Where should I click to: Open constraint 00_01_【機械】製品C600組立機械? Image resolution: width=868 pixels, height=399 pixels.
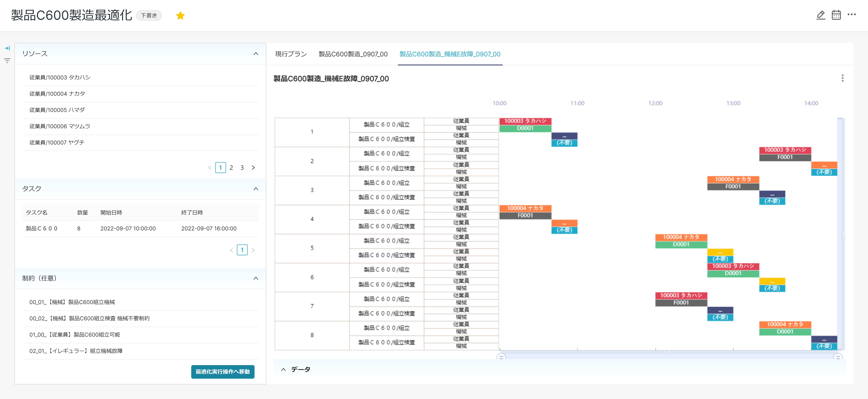tap(140, 302)
